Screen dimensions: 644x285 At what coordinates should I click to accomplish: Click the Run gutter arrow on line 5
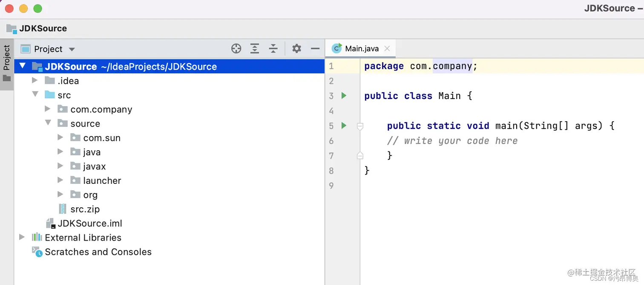(344, 125)
